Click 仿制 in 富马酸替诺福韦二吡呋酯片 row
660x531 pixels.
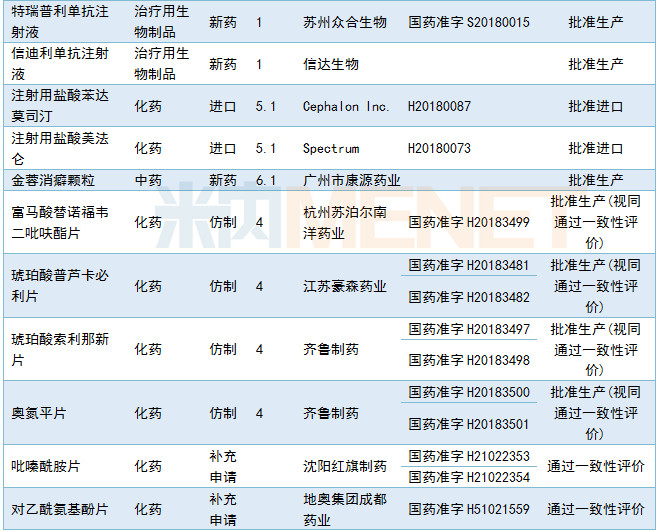click(223, 222)
